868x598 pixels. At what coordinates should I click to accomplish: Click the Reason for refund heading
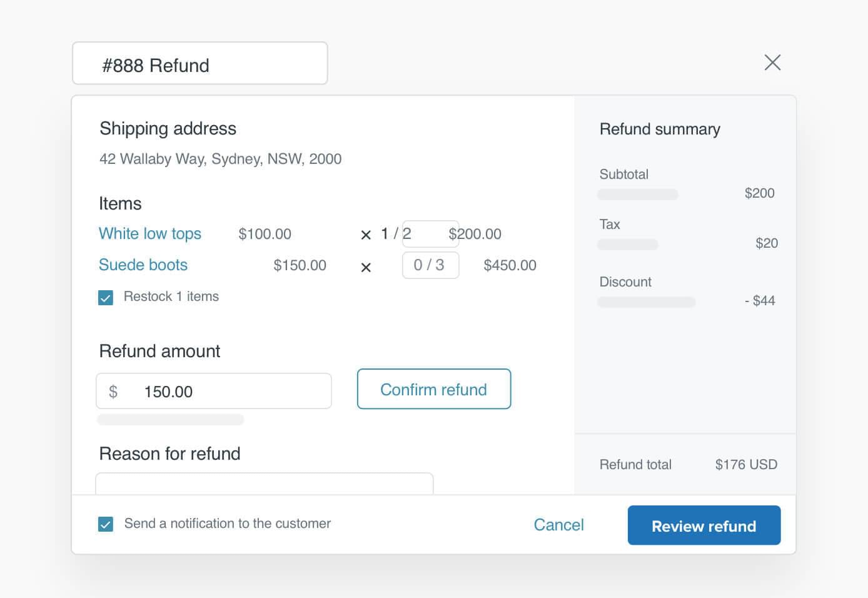pyautogui.click(x=170, y=454)
